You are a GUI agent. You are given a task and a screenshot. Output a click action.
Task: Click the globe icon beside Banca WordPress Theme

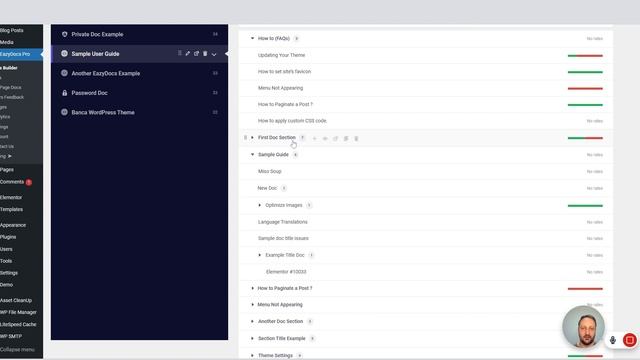point(64,112)
